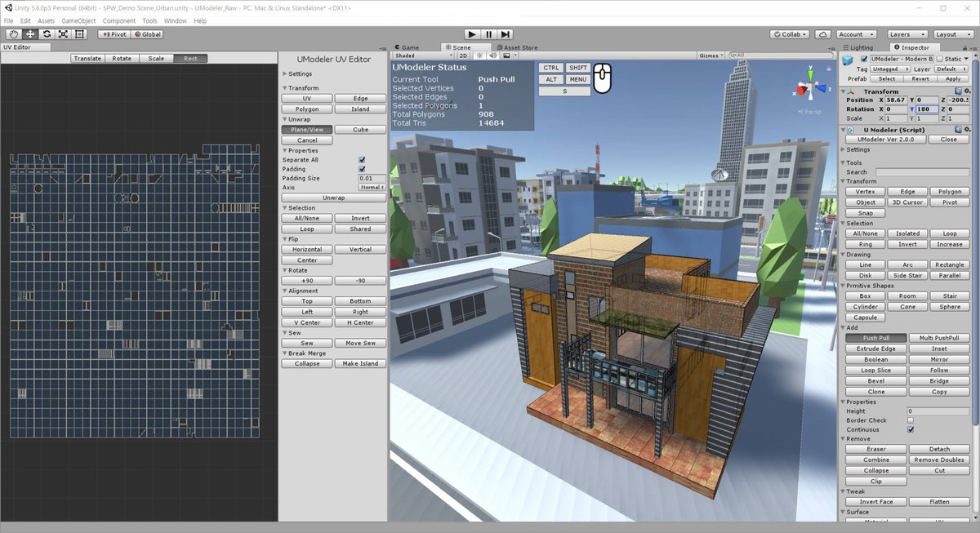Open the File menu
This screenshot has width=980, height=533.
point(8,20)
